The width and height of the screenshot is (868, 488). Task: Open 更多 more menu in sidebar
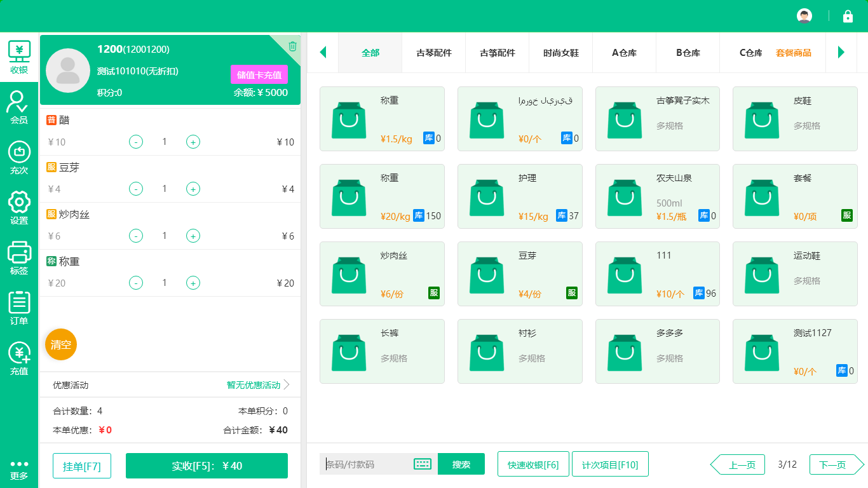point(19,470)
